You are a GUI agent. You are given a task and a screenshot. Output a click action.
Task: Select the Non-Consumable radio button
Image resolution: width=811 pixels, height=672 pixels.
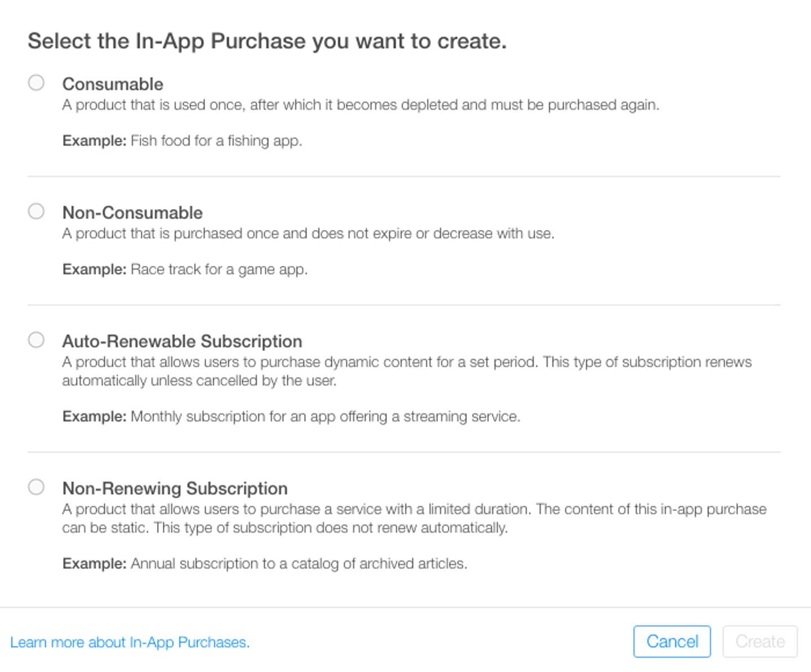tap(36, 211)
